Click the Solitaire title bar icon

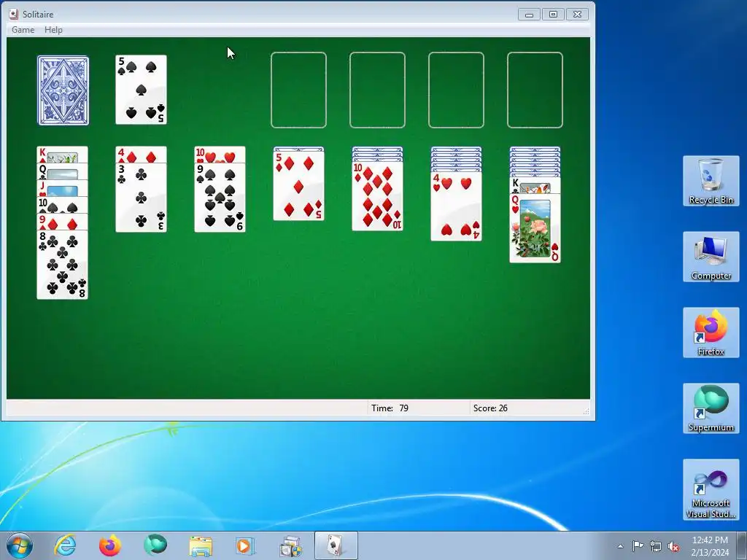[14, 14]
